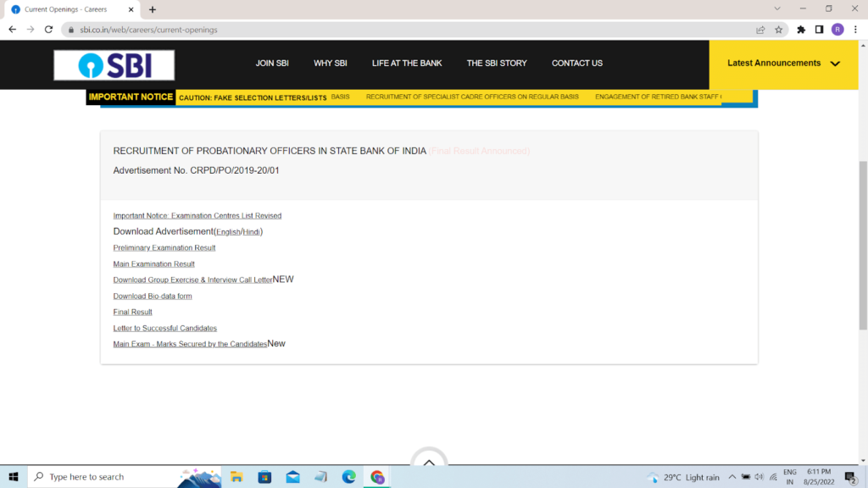Screen dimensions: 868x488
Task: Open the Download Bio-data form link
Action: 153,297
